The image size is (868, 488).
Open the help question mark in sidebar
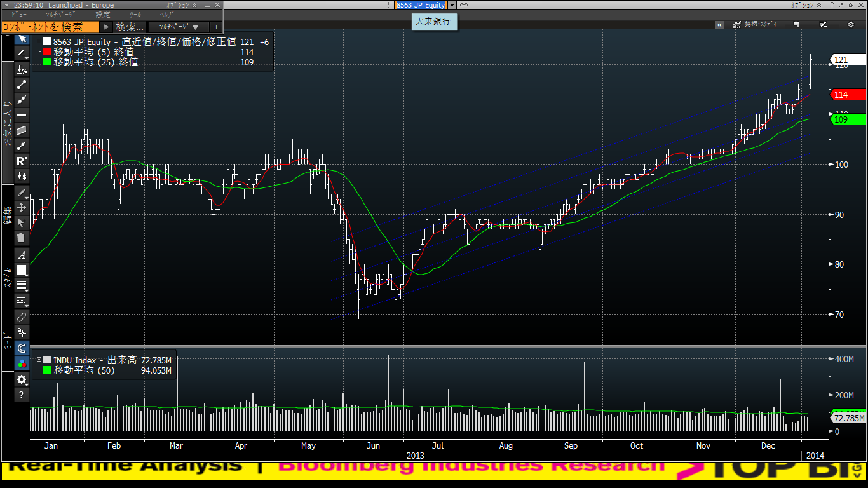[22, 395]
